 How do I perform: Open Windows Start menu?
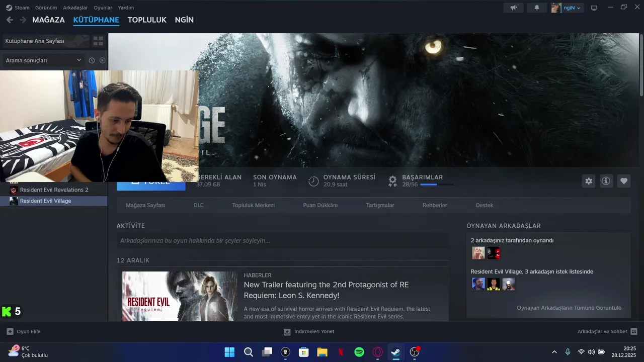coord(229,352)
